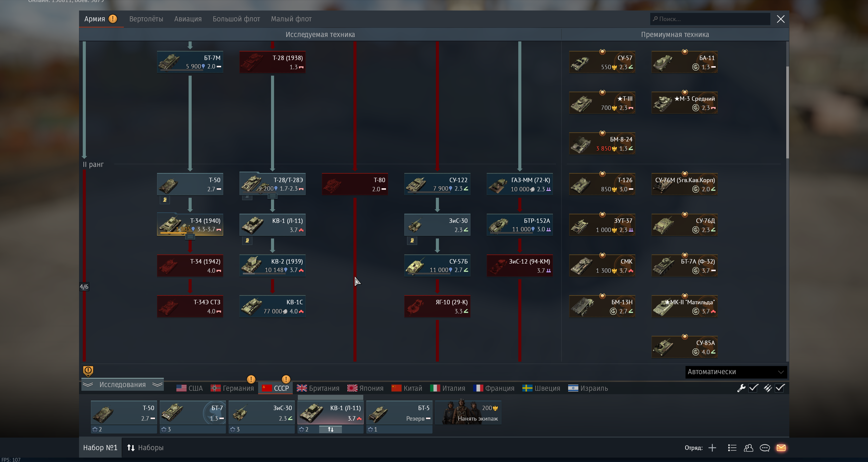Open the Наборы presets button
Image resolution: width=868 pixels, height=462 pixels.
point(146,448)
